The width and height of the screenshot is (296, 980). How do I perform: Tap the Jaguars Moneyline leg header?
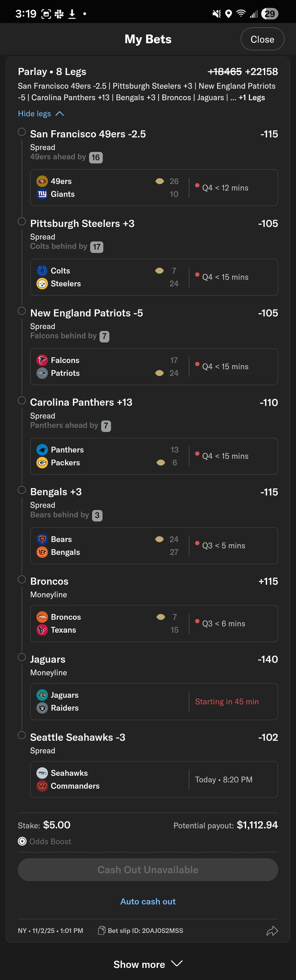47,659
